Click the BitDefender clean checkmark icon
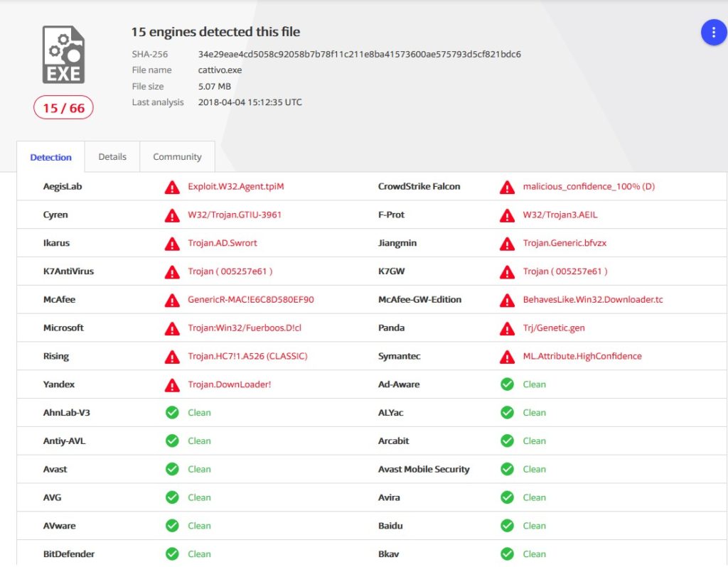728x567 pixels. tap(172, 554)
